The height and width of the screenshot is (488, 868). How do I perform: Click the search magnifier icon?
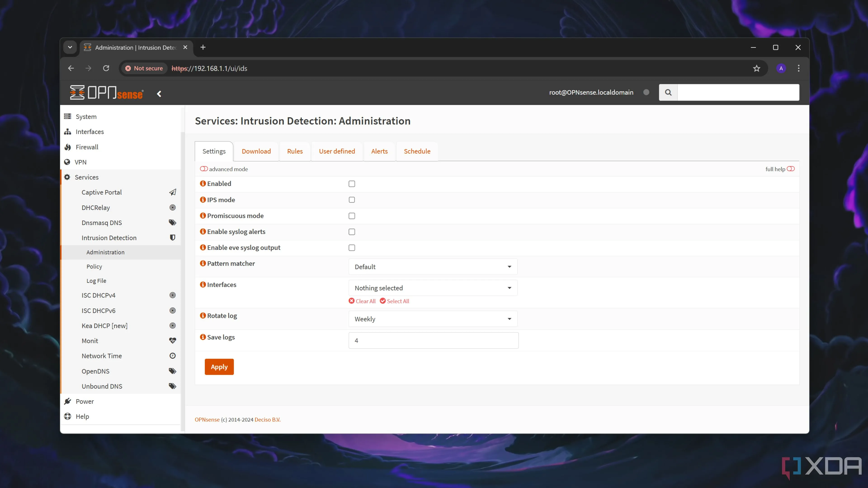tap(668, 92)
